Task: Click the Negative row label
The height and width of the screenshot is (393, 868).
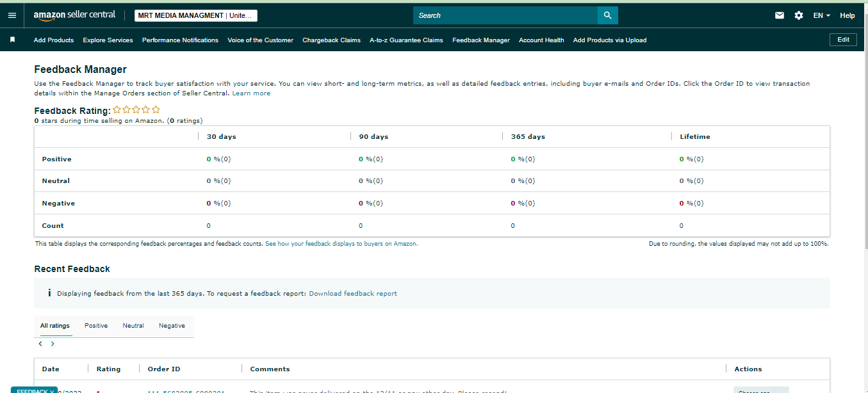Action: coord(58,204)
